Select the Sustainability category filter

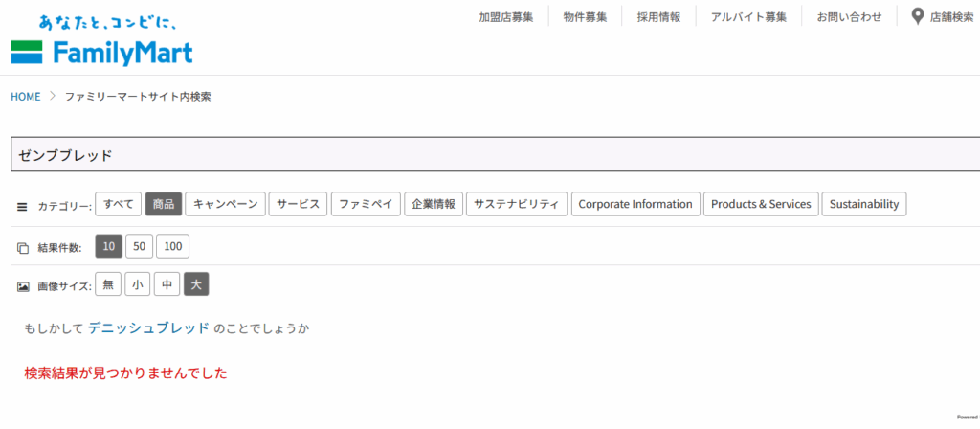pos(864,204)
